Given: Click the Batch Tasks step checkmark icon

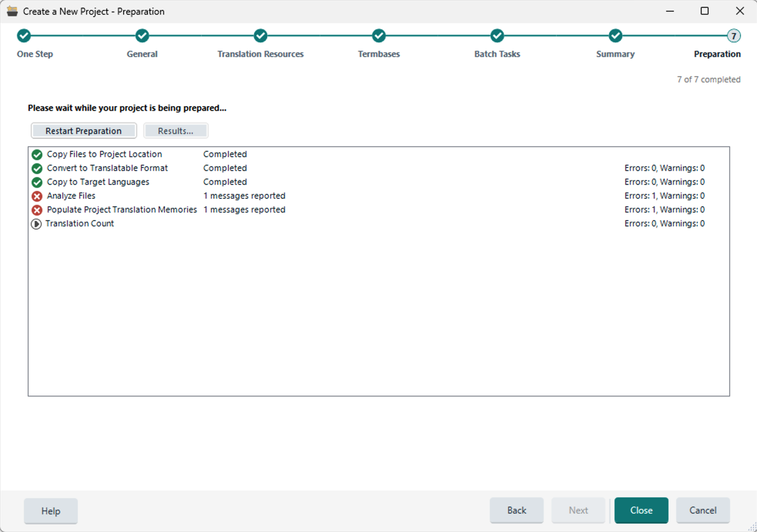Looking at the screenshot, I should point(497,35).
